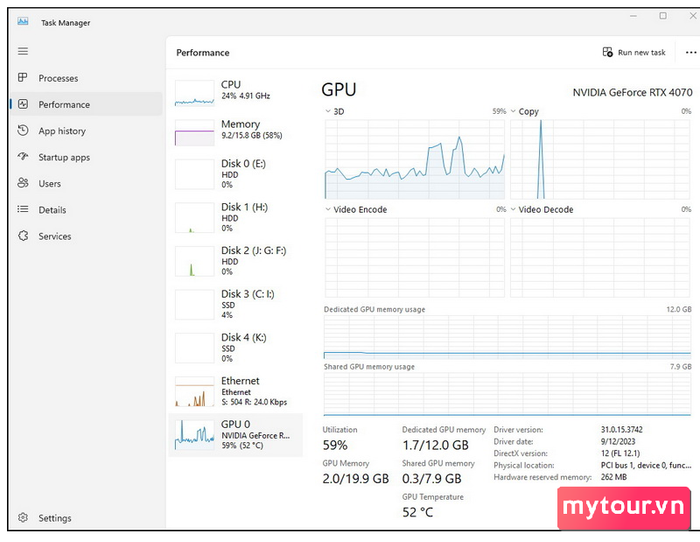This screenshot has width=700, height=542.
Task: Click the Services puzzle icon
Action: [x=23, y=237]
